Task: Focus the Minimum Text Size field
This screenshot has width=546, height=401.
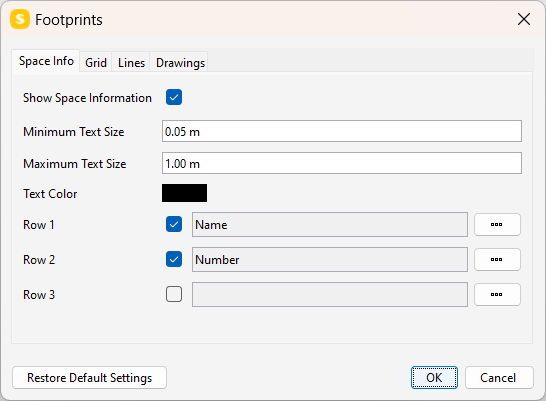Action: [342, 131]
